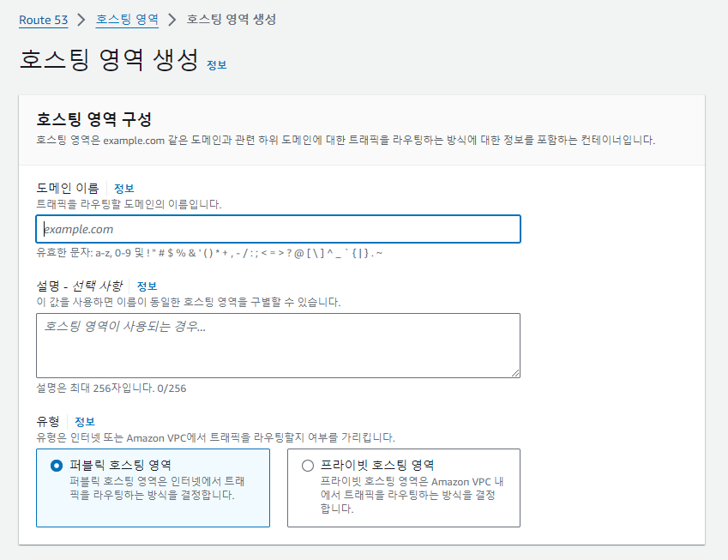Open the Route 53 breadcrumb link
Screen dimensions: 728x560
[43, 20]
